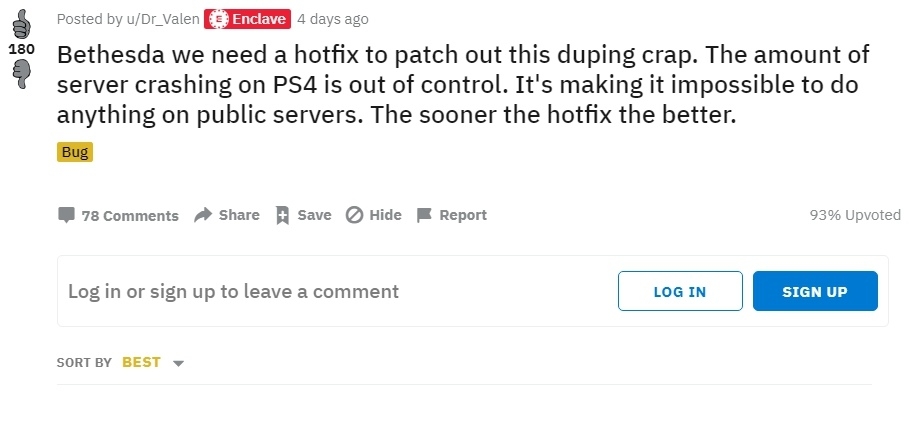919x421 pixels.
Task: Click the 78 Comments text
Action: pyautogui.click(x=130, y=216)
